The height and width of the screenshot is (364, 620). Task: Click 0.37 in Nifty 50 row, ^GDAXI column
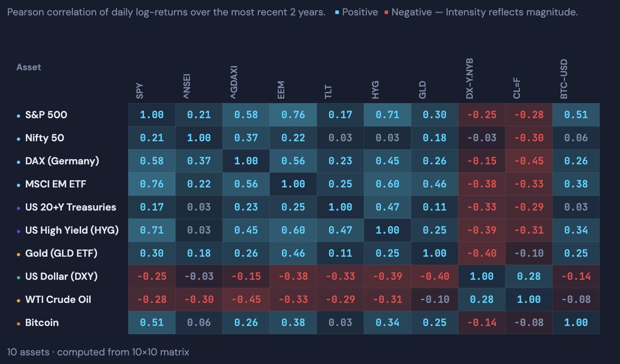246,138
